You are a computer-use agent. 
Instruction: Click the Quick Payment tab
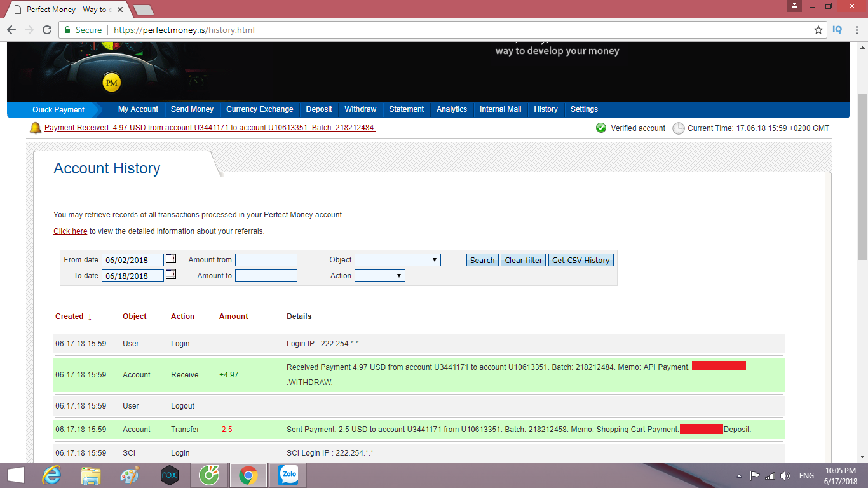pyautogui.click(x=58, y=110)
